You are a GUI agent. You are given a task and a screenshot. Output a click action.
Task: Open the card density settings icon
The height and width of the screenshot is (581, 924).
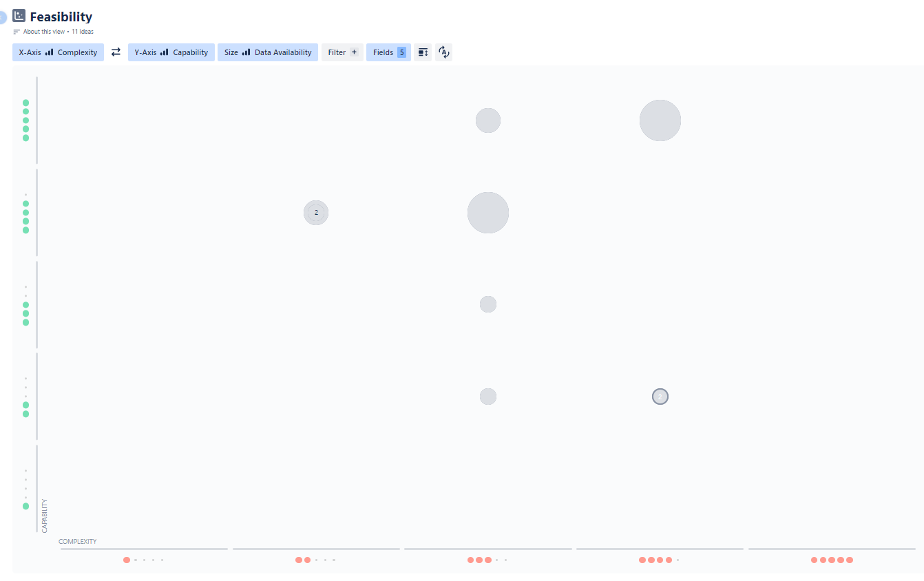(422, 52)
